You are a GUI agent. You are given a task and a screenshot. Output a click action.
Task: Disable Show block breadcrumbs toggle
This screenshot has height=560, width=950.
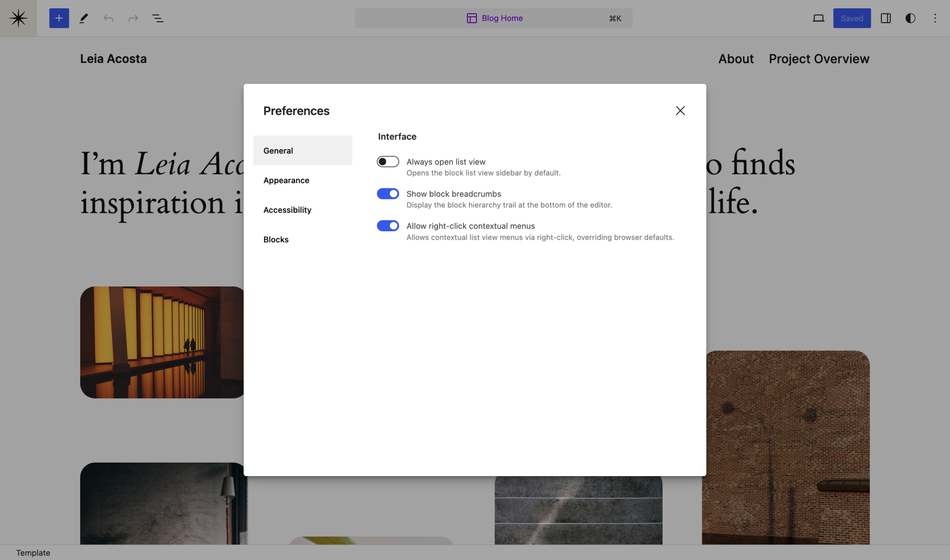coord(388,194)
